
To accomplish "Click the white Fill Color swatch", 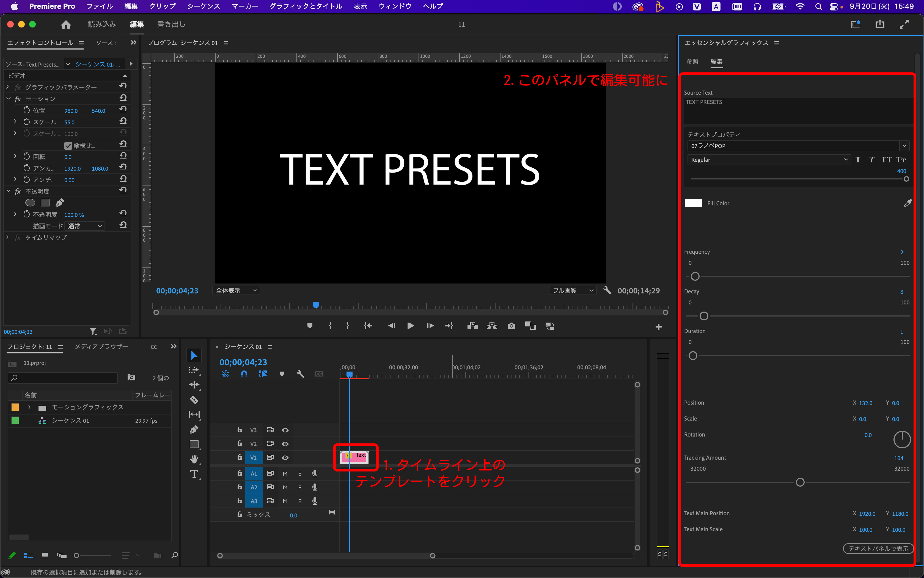I will tap(693, 203).
